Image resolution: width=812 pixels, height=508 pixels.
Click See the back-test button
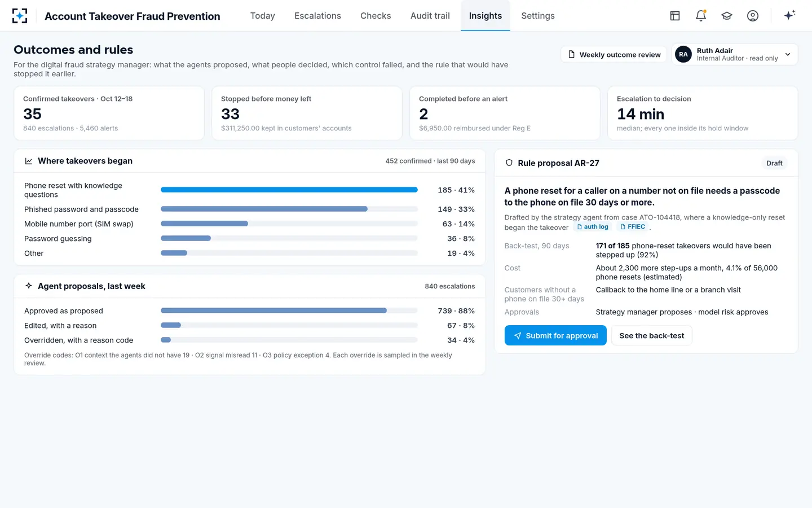click(652, 335)
